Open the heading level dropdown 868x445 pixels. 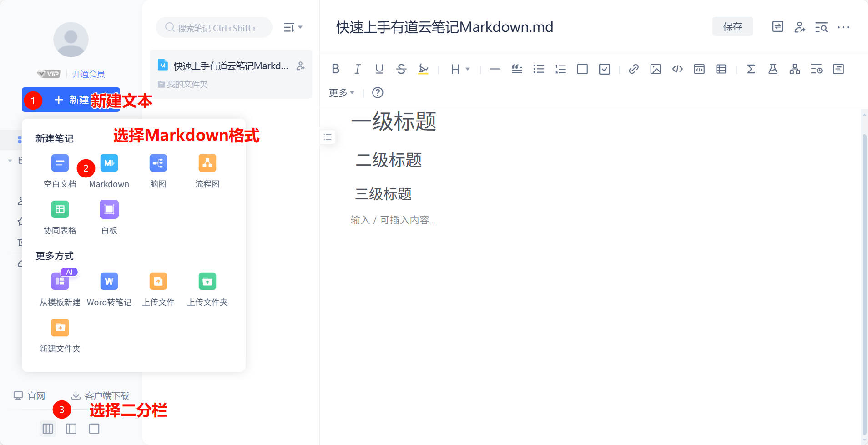[460, 69]
